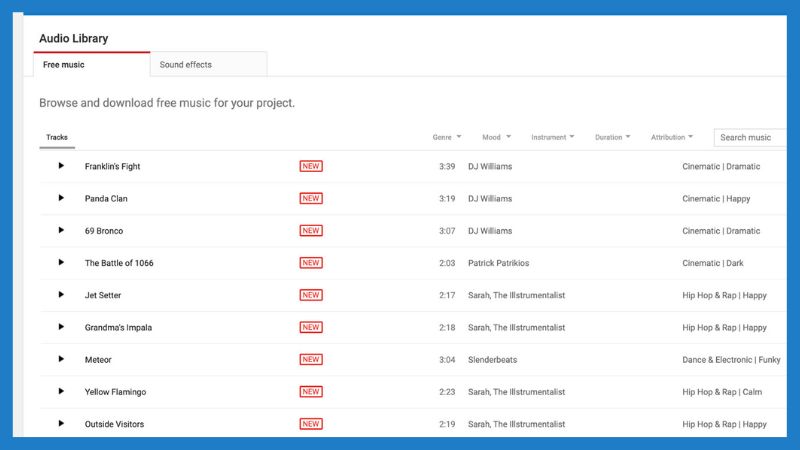
Task: Click the NEW badge beside Meteor
Action: [311, 360]
